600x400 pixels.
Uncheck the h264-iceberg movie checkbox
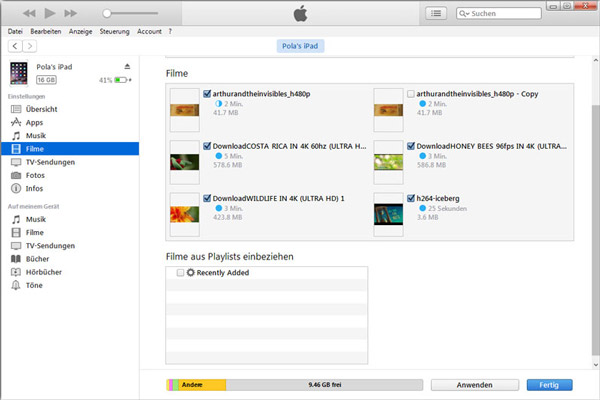click(411, 198)
